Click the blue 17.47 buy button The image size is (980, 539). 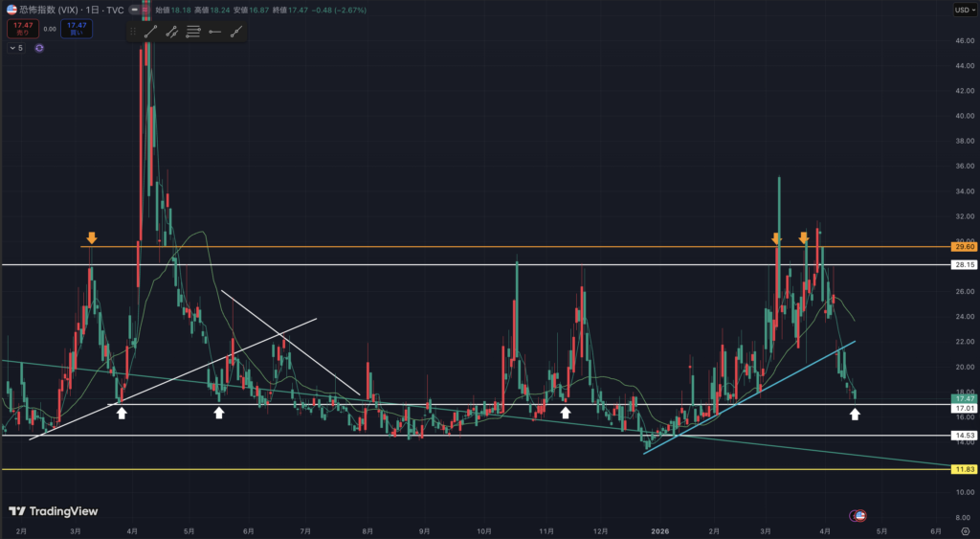click(x=76, y=29)
